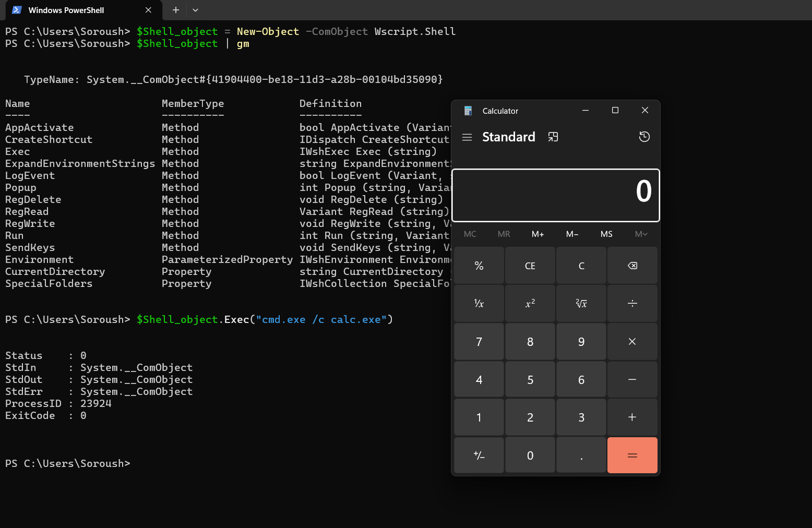The height and width of the screenshot is (528, 812).
Task: Click the 'SendKeys' method name in PowerShell
Action: (x=30, y=248)
